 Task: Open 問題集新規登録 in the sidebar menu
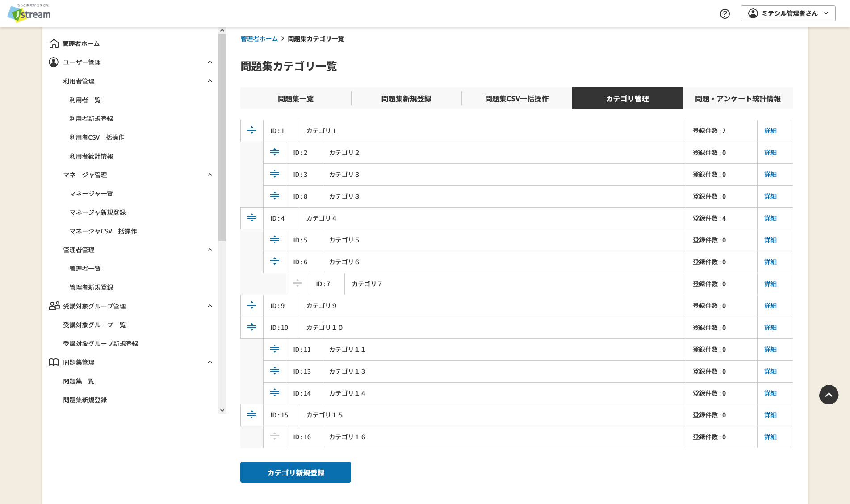point(85,400)
